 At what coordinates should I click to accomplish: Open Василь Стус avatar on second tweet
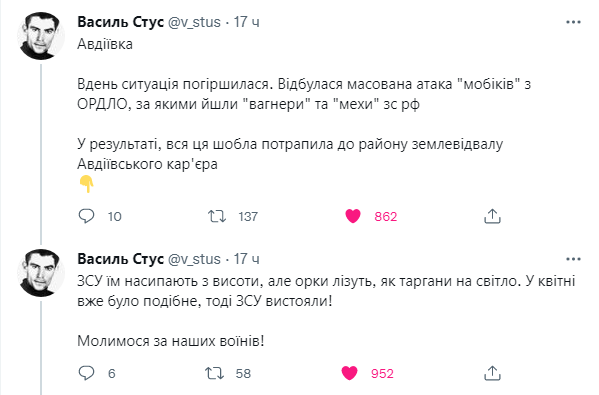[41, 273]
